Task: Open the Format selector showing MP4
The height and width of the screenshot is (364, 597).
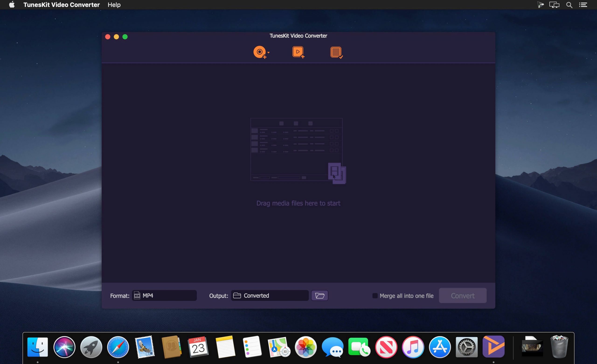Action: (x=164, y=295)
